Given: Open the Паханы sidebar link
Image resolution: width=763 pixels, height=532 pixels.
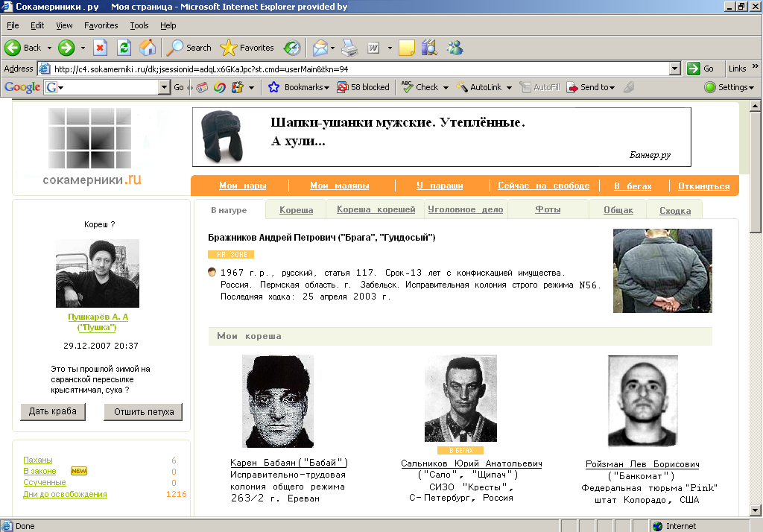Looking at the screenshot, I should (38, 460).
